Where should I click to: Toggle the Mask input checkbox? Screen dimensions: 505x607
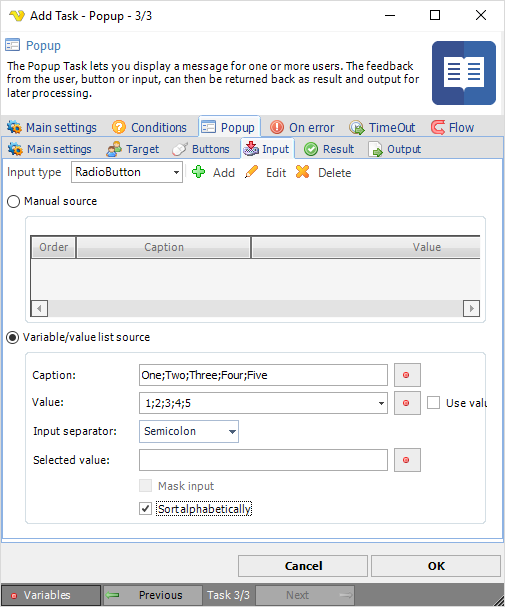click(x=146, y=485)
